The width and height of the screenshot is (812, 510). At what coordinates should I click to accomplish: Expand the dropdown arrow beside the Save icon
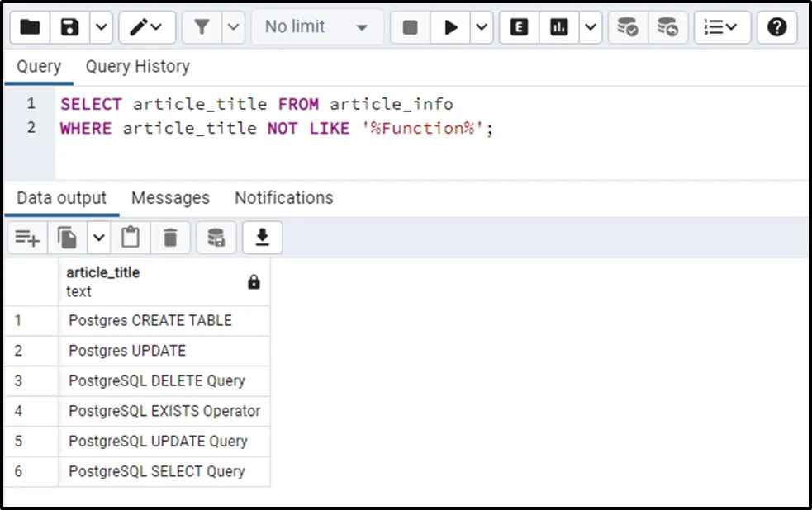(x=100, y=27)
